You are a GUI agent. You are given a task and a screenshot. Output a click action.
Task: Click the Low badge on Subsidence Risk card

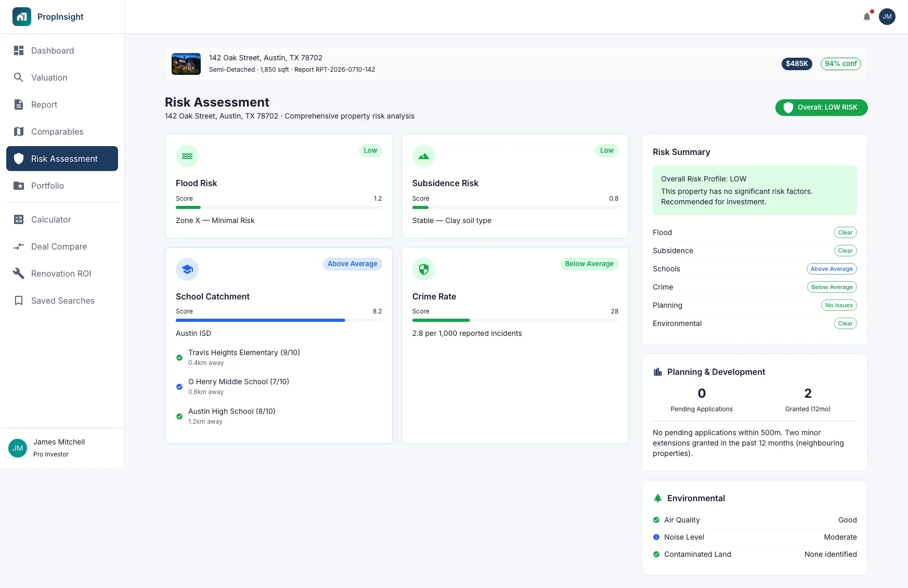(607, 151)
